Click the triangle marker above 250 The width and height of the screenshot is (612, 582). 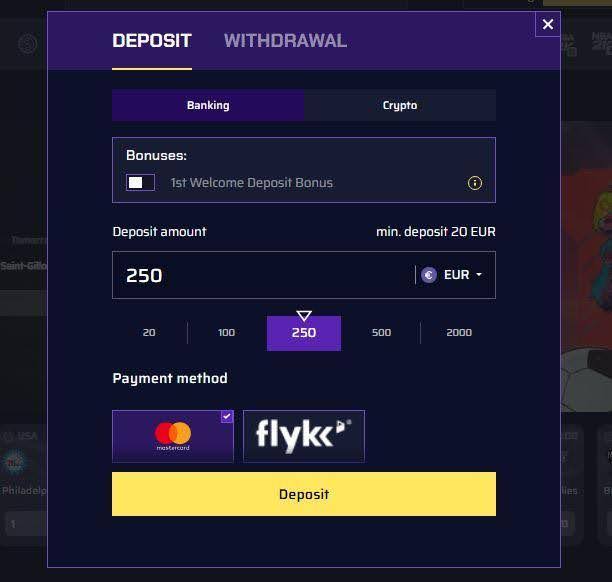click(x=304, y=315)
